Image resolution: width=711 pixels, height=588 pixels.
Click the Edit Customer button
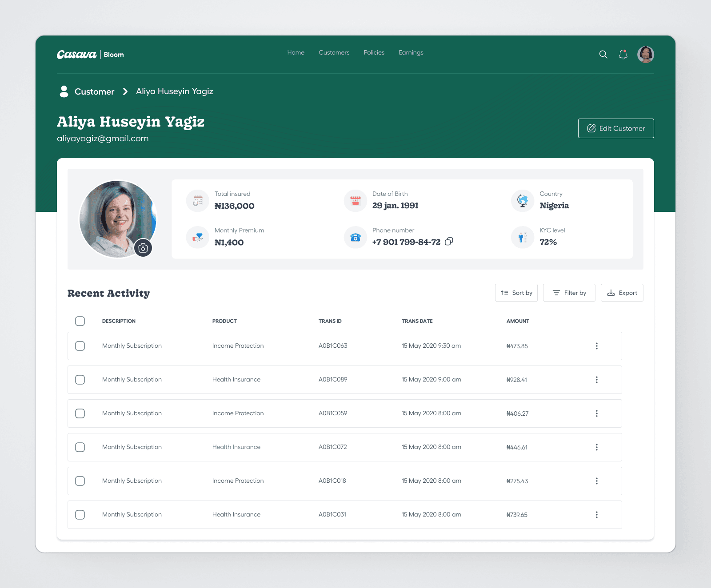tap(616, 128)
